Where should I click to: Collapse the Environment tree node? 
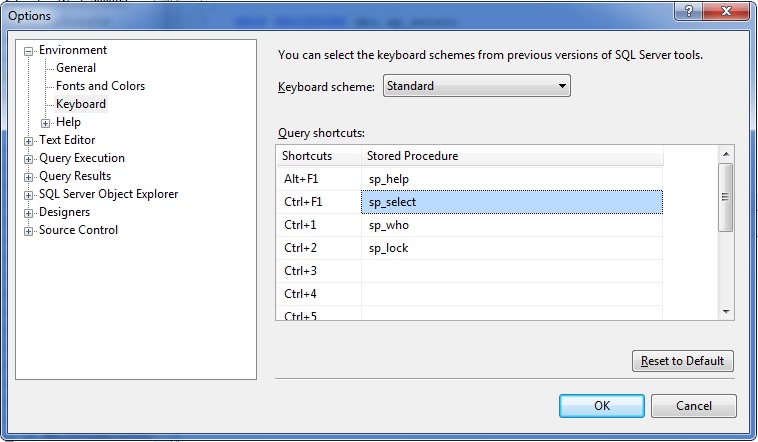pos(29,51)
